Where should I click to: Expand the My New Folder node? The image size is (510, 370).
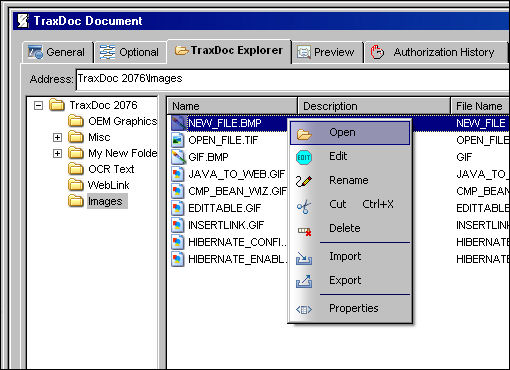click(x=57, y=153)
